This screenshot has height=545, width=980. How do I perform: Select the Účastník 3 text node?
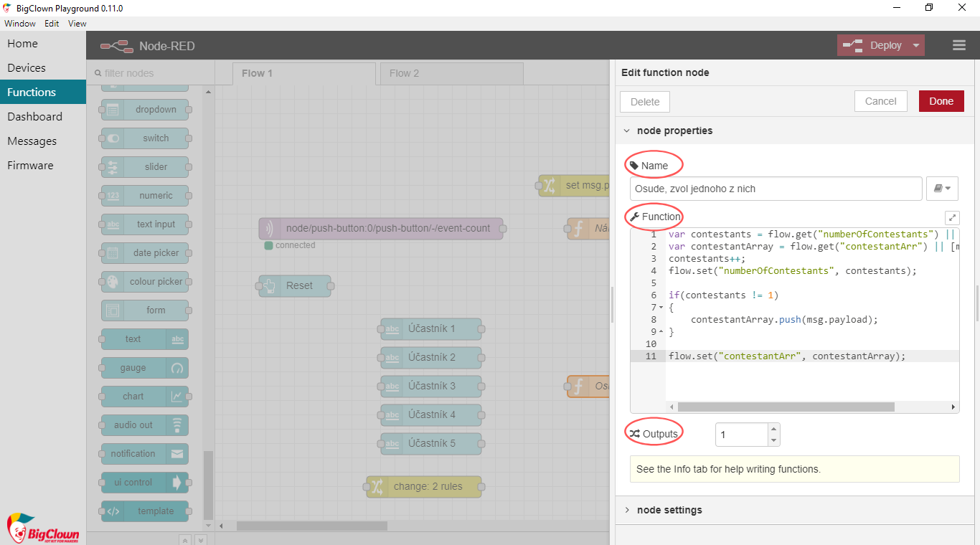click(431, 386)
